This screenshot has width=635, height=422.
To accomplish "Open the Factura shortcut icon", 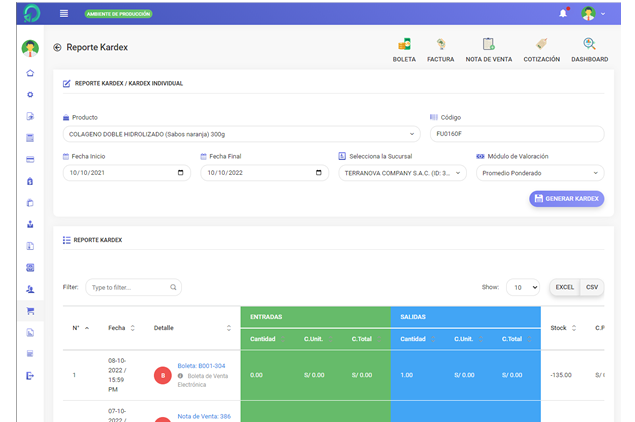I will [x=440, y=45].
